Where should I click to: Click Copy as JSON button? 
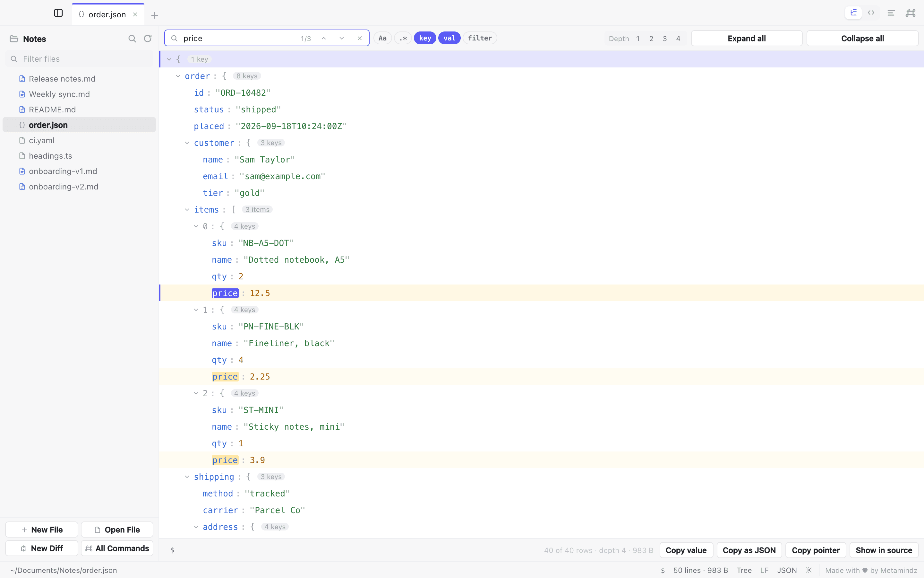(x=749, y=550)
